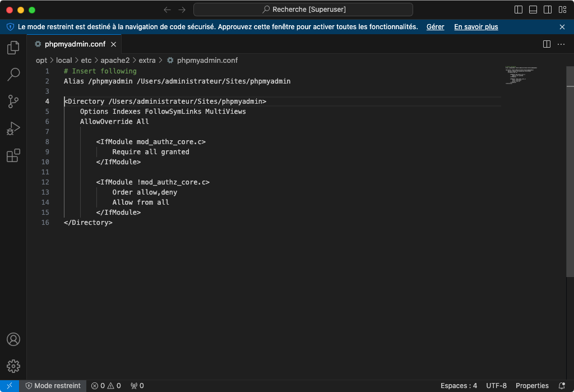This screenshot has width=574, height=392.
Task: Open the Search view in activity bar
Action: coord(13,74)
